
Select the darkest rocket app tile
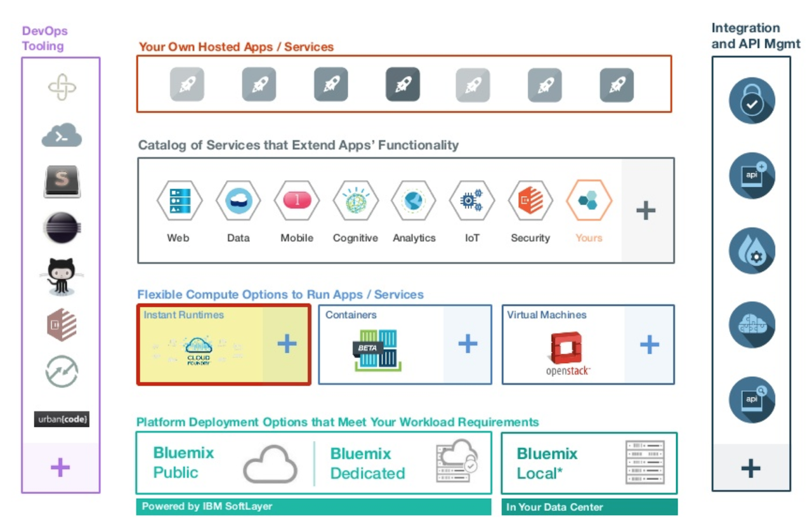(x=403, y=84)
